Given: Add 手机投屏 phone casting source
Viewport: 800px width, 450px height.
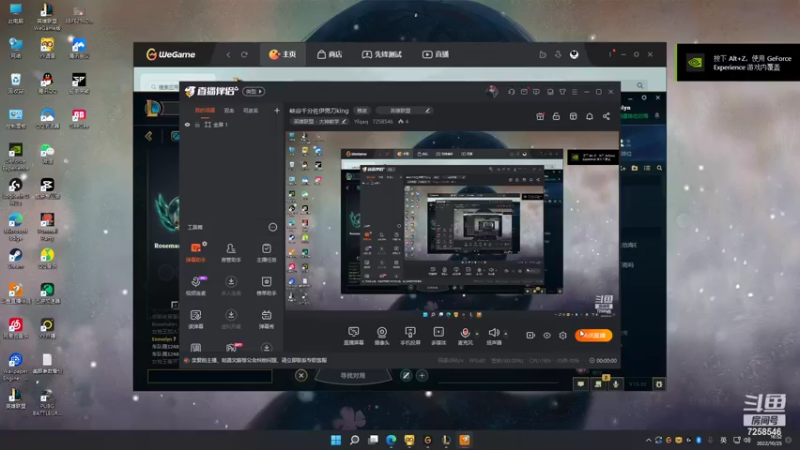Looking at the screenshot, I should tap(410, 336).
